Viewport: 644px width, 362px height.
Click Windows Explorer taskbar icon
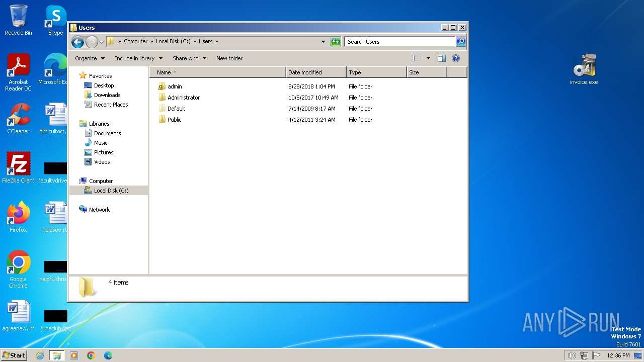pos(57,355)
